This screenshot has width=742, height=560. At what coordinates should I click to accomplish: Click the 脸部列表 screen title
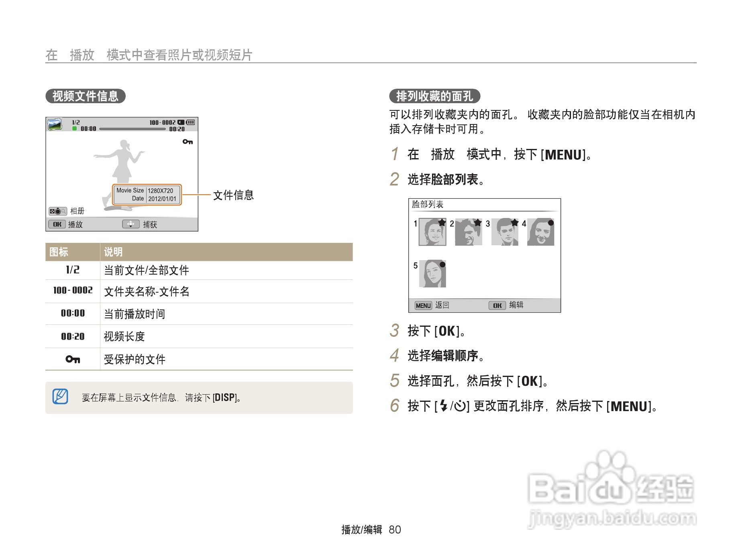tap(428, 204)
